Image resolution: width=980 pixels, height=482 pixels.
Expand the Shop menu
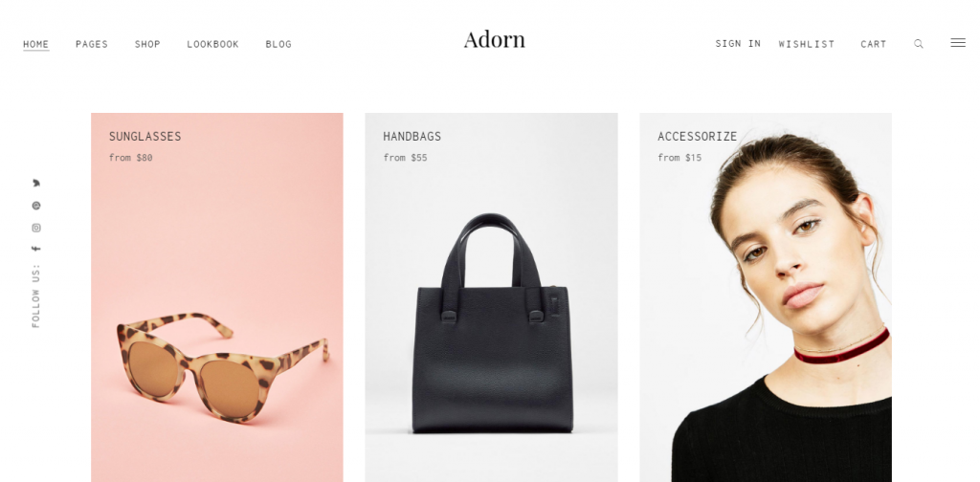(147, 44)
